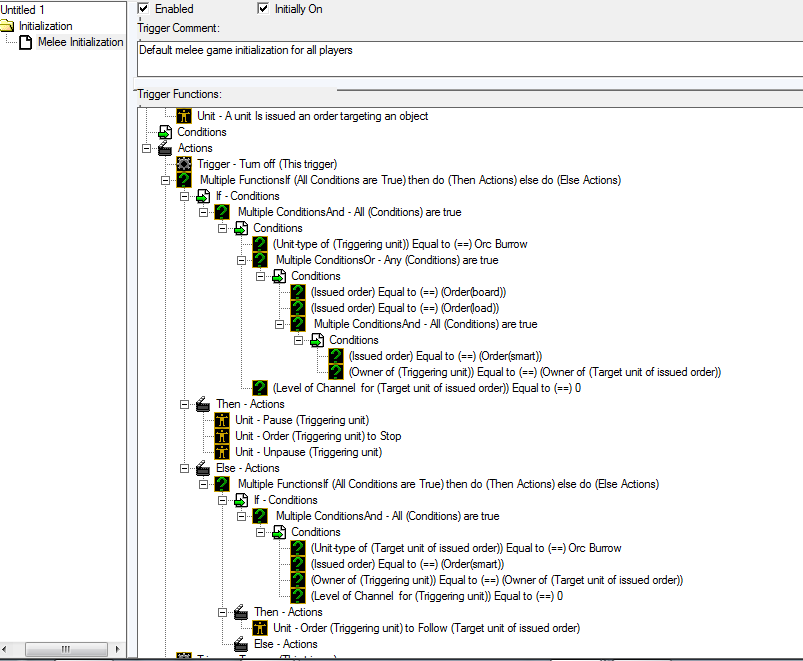
Task: Click event icon for unit issued order
Action: (184, 116)
